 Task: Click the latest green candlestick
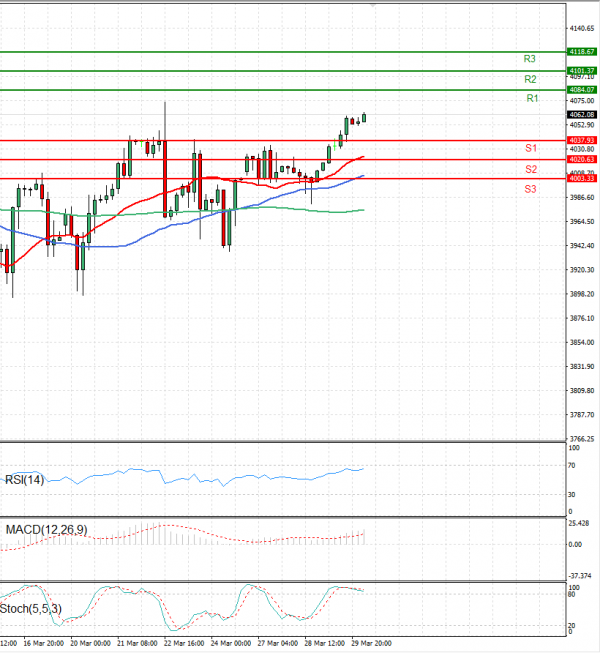(364, 118)
